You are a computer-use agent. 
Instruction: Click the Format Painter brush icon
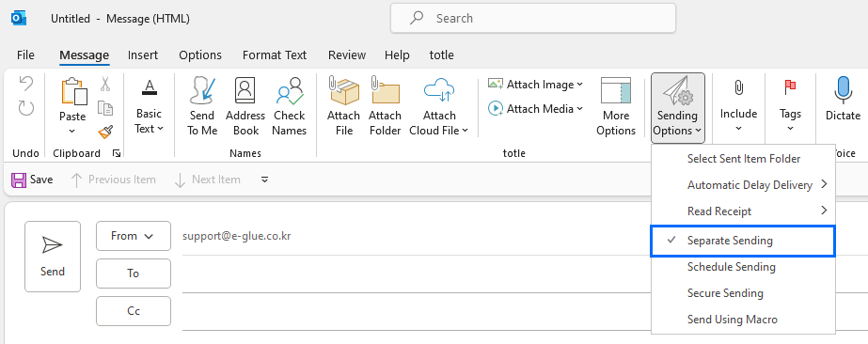(105, 132)
